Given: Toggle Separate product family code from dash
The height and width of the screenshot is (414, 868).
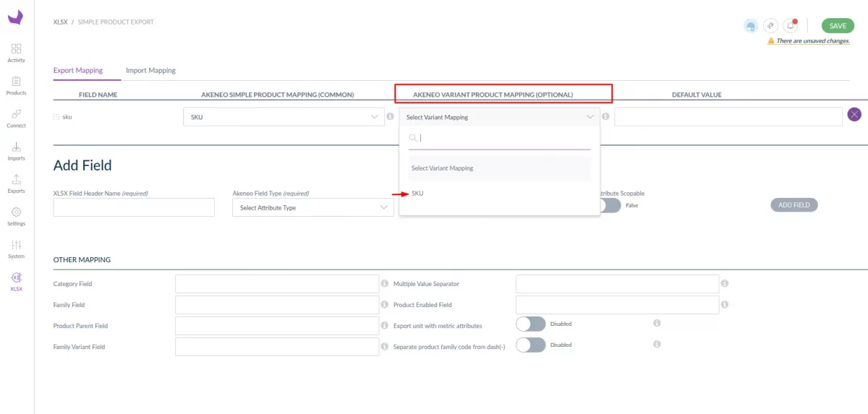Looking at the screenshot, I should click(530, 345).
